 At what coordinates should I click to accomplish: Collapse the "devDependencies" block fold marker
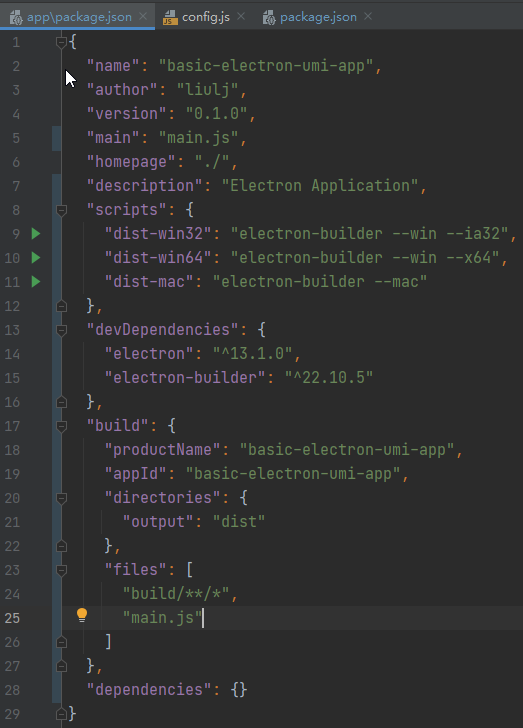tap(61, 330)
